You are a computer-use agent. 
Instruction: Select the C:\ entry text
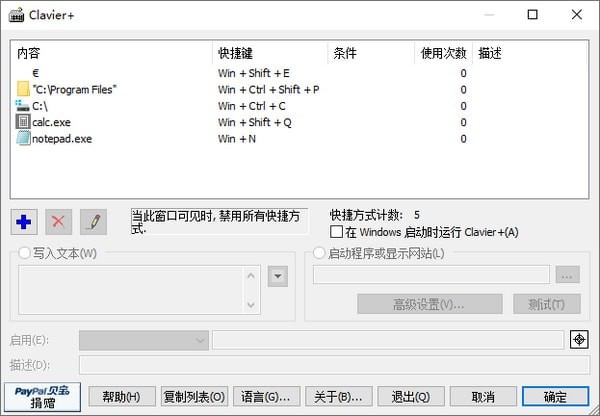coord(40,106)
